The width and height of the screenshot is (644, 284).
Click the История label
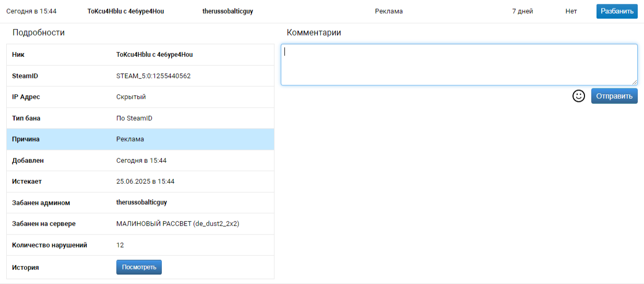(26, 267)
